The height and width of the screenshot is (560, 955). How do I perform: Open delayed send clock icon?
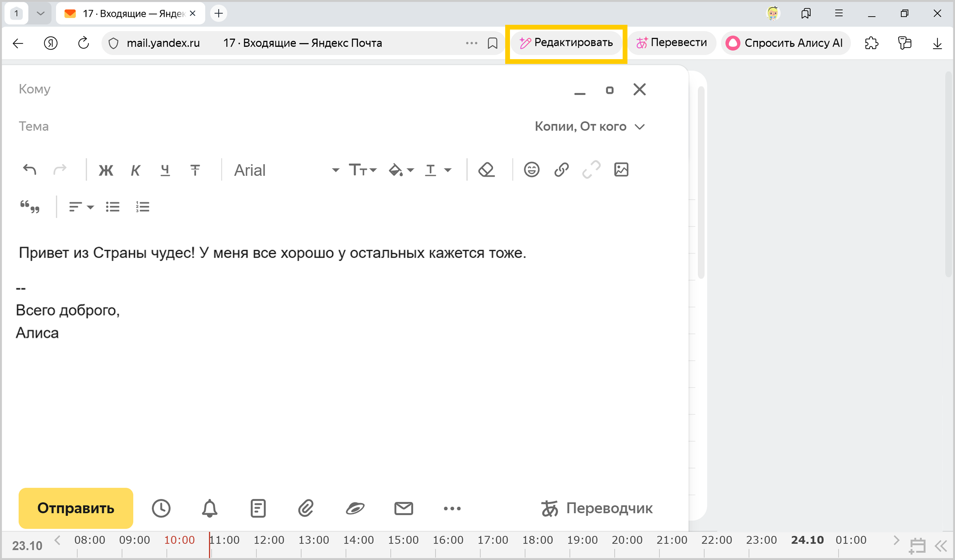161,508
